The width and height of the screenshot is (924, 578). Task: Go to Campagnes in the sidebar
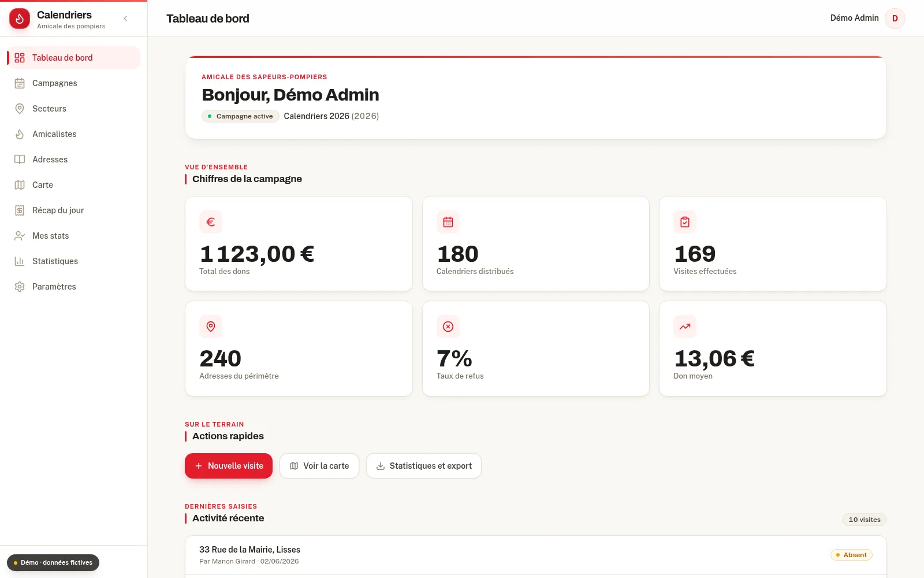click(x=74, y=83)
